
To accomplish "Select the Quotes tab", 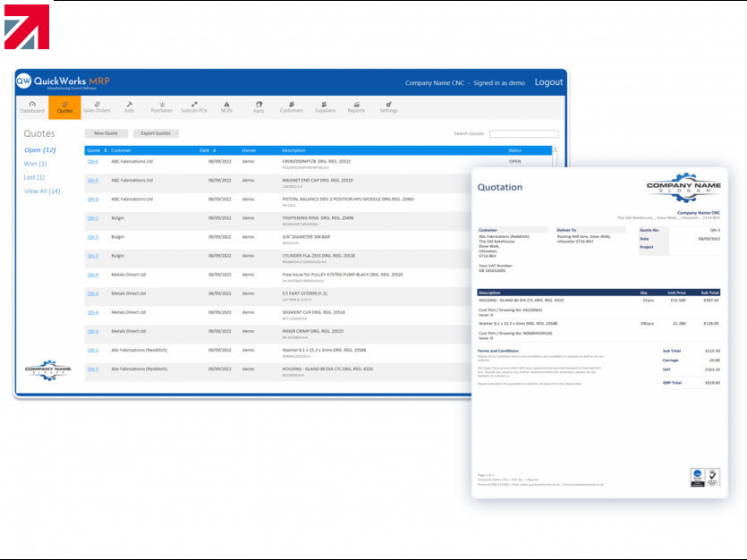I will (64, 107).
